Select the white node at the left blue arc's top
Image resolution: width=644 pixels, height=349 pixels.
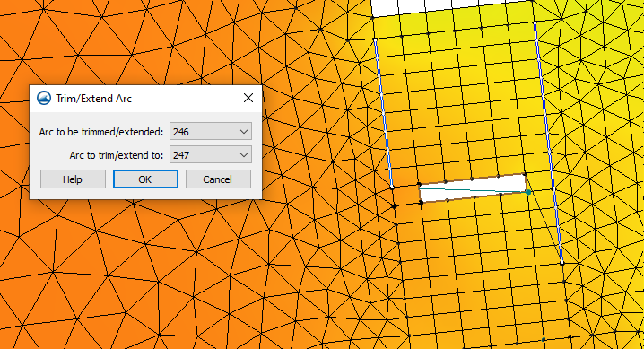click(376, 39)
